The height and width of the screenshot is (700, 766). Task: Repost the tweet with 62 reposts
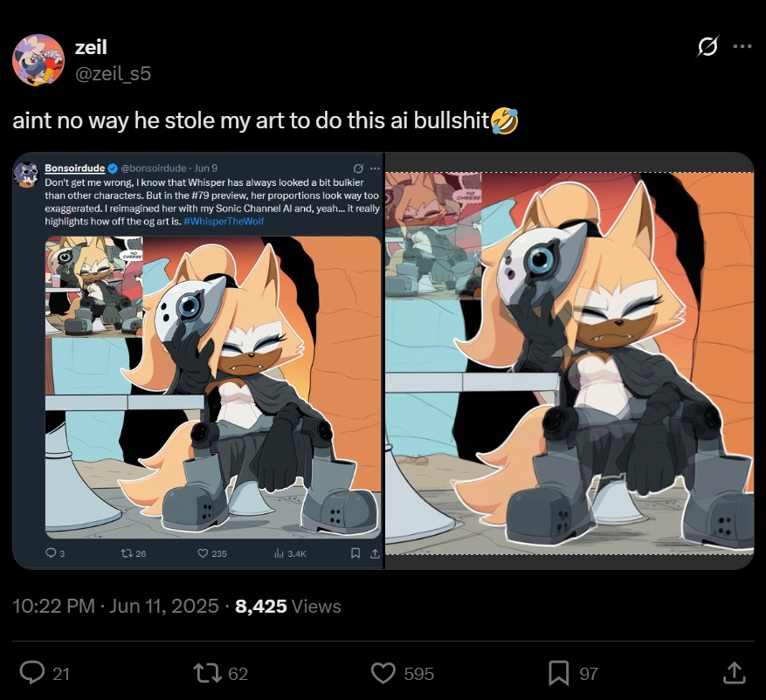pos(208,673)
